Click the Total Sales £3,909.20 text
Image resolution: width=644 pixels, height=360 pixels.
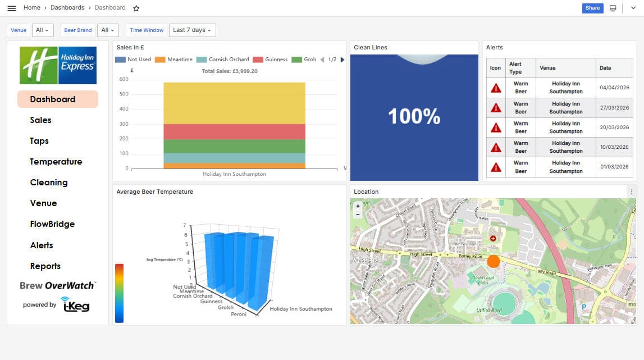click(230, 71)
